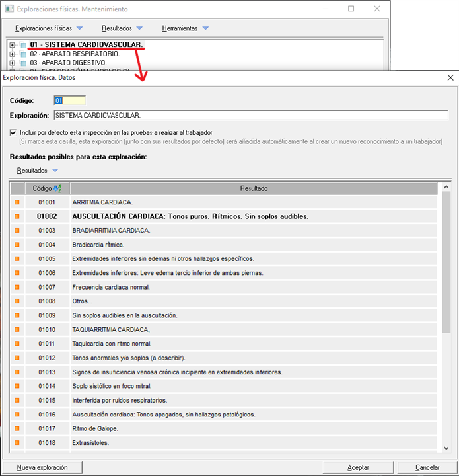Click the tree icon for 02 - APARATO RESPIRATORIO
The width and height of the screenshot is (459, 476).
(x=23, y=54)
